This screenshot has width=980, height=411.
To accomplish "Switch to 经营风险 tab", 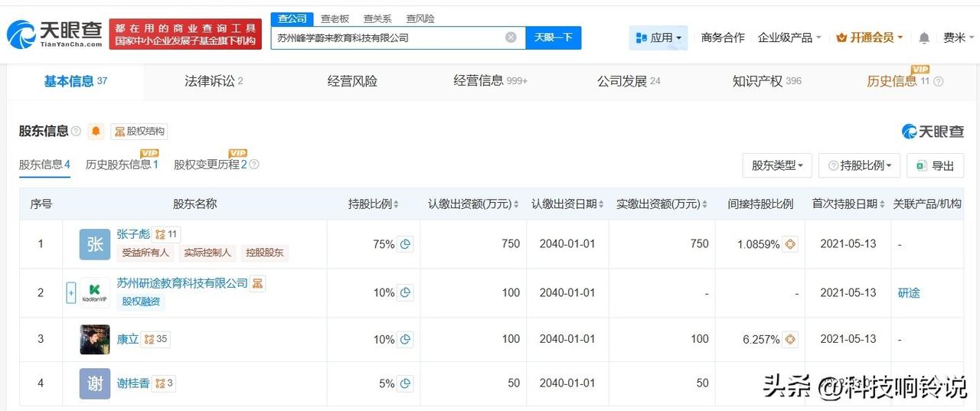I will (x=352, y=81).
